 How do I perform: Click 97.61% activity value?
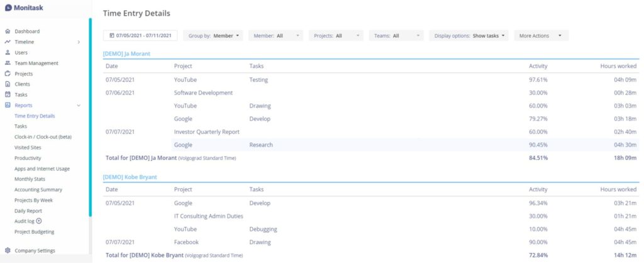tap(538, 80)
